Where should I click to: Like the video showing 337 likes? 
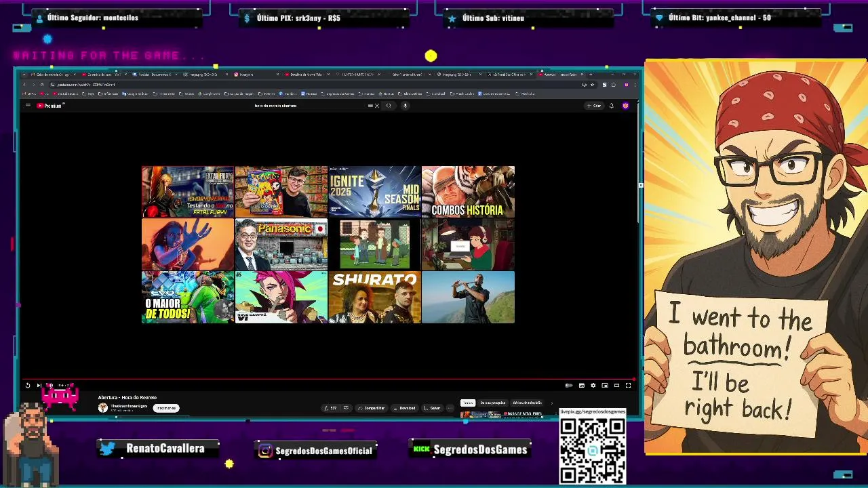pos(331,408)
